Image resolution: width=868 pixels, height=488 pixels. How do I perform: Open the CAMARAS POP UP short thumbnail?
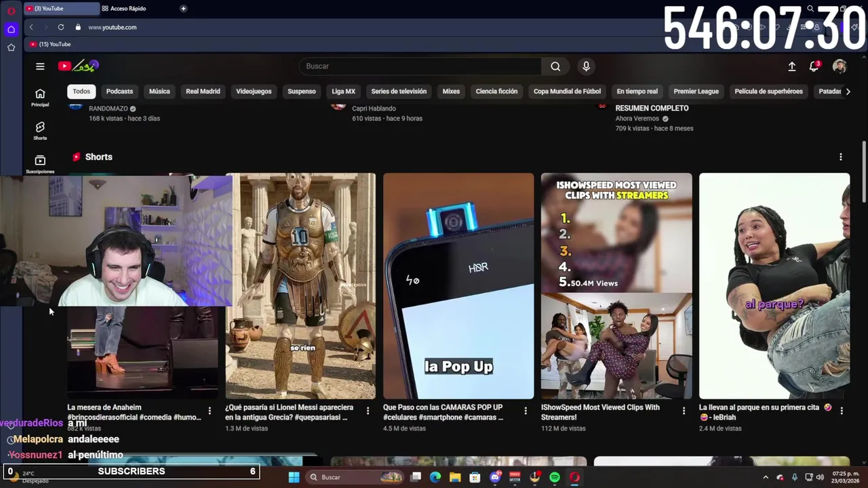click(458, 286)
